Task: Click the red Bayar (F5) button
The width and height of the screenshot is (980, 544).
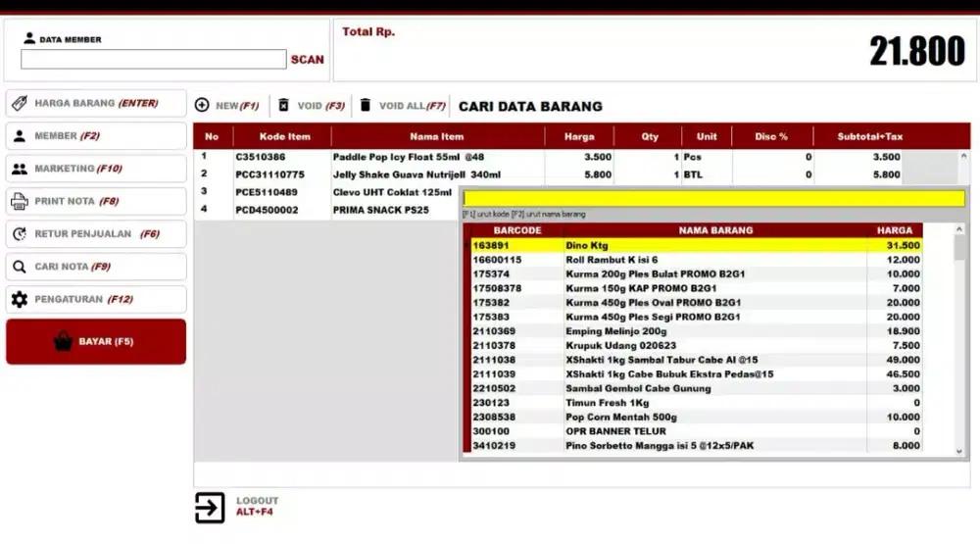Action: click(x=96, y=341)
